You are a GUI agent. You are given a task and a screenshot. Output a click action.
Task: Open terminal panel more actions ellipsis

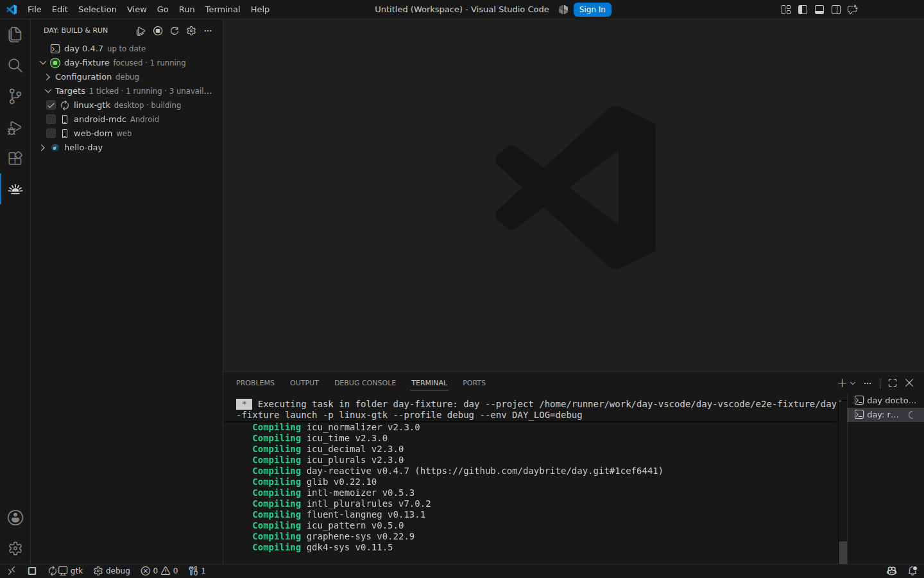click(x=868, y=383)
